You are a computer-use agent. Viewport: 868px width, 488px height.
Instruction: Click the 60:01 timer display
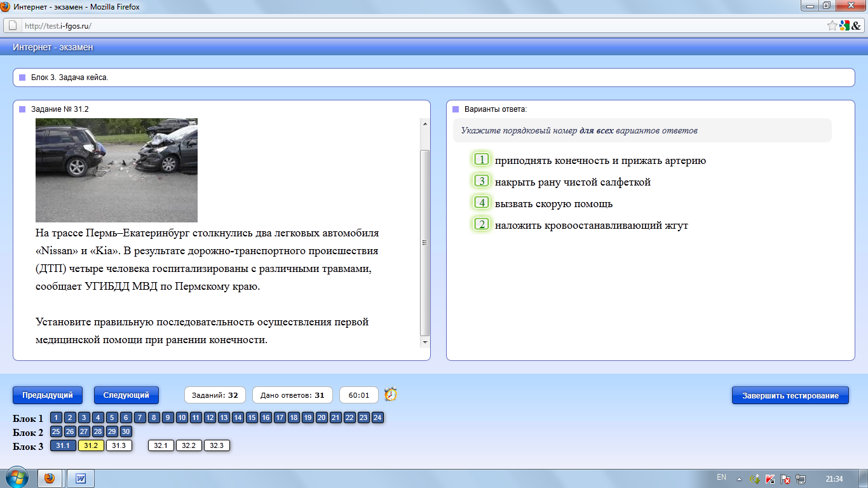coord(359,395)
